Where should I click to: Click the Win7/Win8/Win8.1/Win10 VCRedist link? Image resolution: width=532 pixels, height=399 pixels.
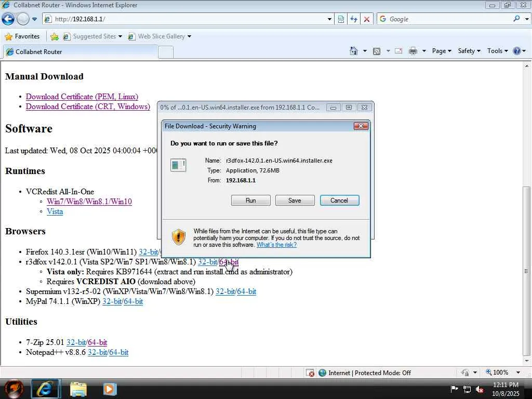coord(89,202)
